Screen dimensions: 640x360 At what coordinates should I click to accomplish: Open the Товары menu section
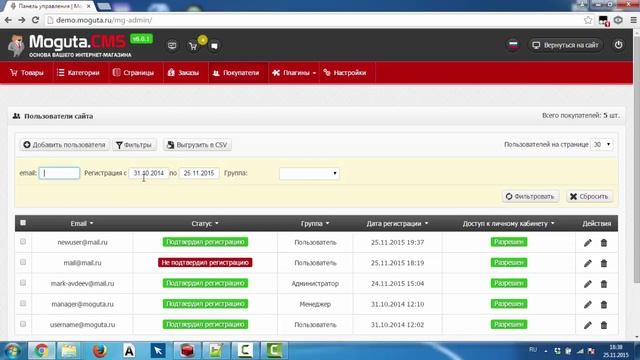point(27,73)
